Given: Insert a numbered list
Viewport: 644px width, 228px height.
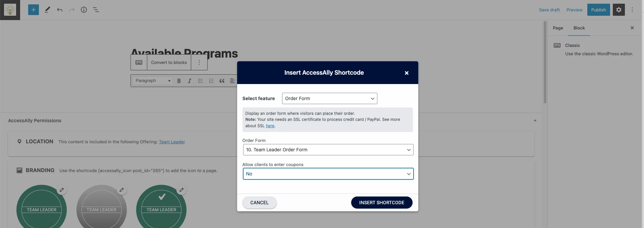Looking at the screenshot, I should [211, 81].
